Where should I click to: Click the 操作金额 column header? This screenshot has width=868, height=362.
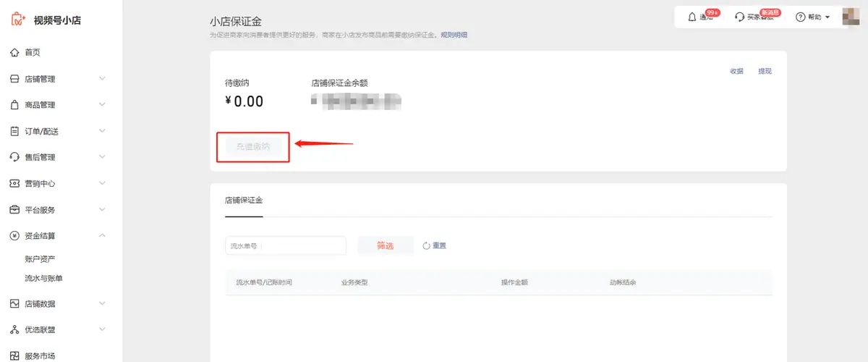(x=514, y=282)
